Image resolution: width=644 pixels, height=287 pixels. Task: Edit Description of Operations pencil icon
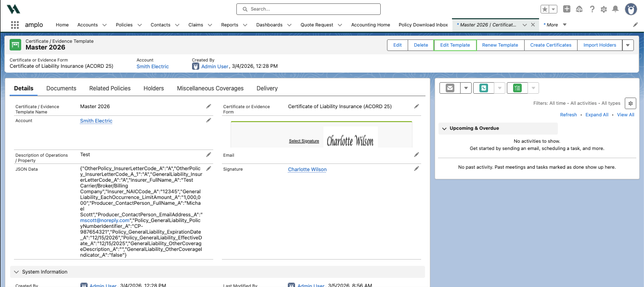(x=208, y=154)
